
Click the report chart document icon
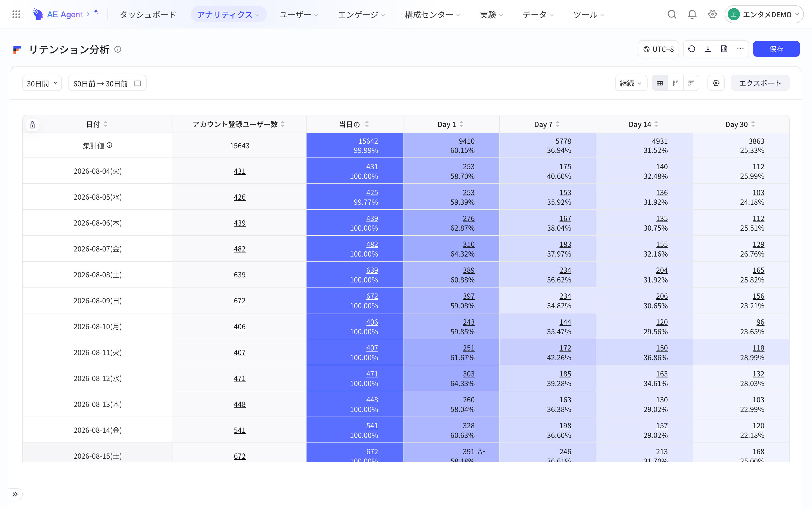click(x=724, y=49)
